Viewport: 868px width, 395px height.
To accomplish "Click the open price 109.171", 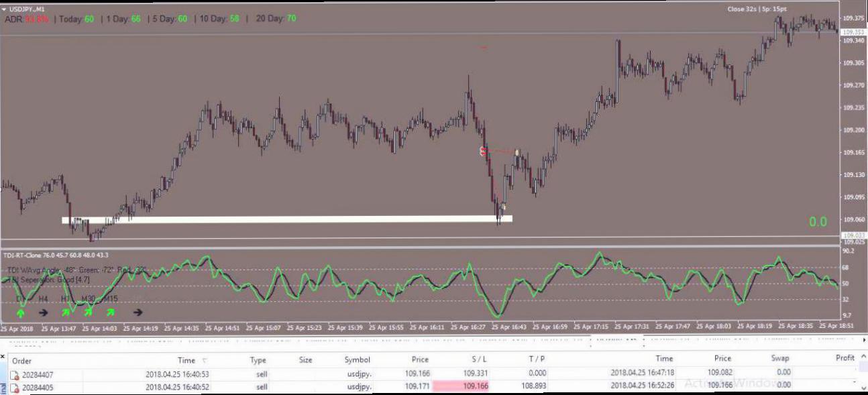I will (x=417, y=386).
